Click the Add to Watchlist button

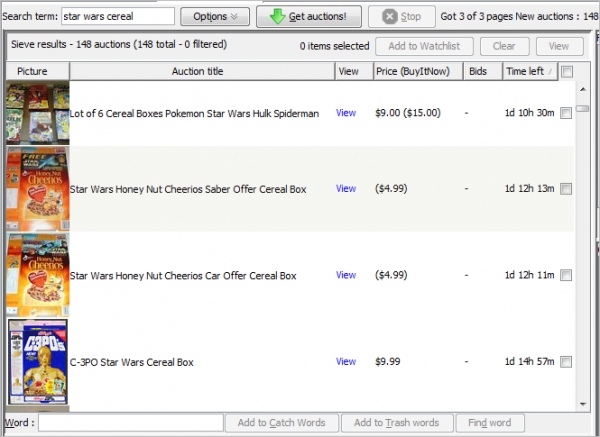(x=424, y=46)
